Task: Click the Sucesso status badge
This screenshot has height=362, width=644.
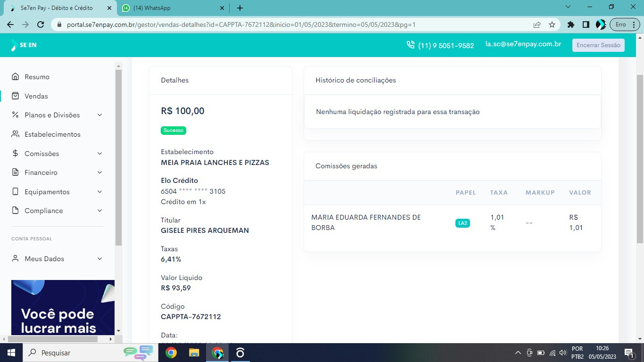Action: pyautogui.click(x=173, y=131)
